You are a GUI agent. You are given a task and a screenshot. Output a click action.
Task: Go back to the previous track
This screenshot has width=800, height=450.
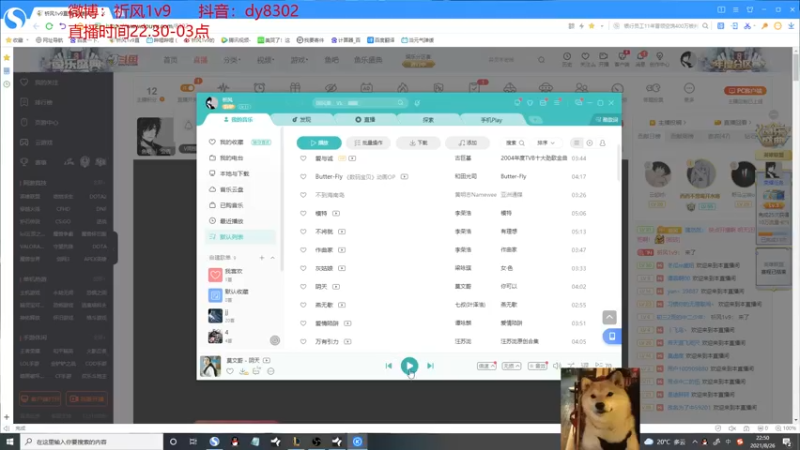point(389,366)
